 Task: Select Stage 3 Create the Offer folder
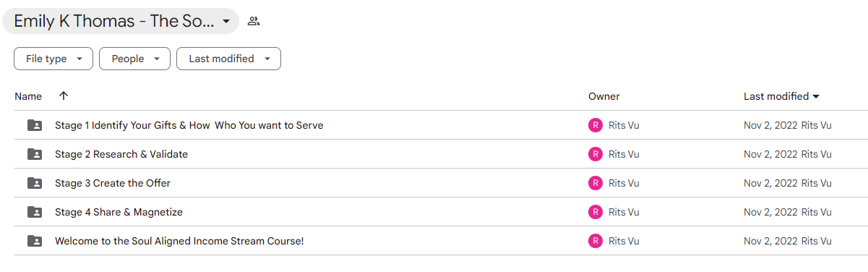tap(113, 183)
